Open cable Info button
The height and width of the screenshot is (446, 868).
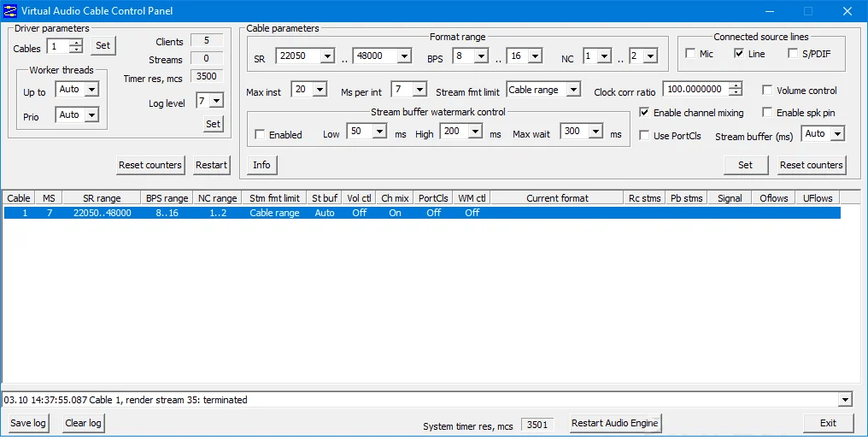[x=261, y=165]
